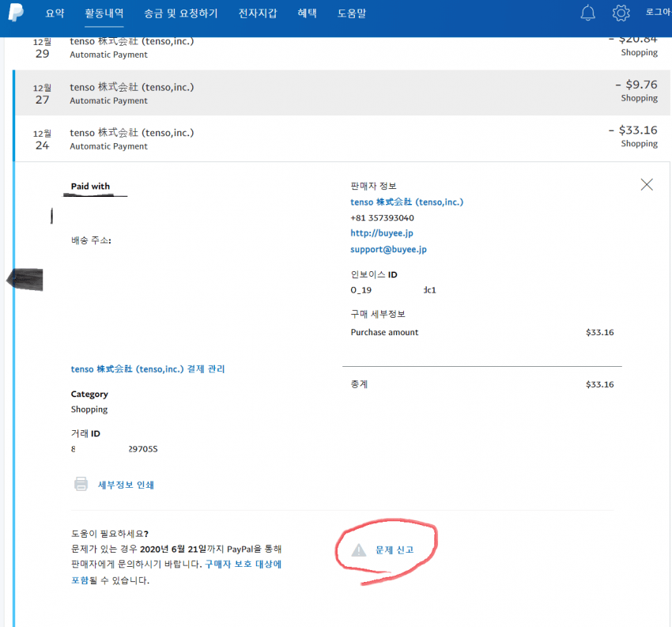672x627 pixels.
Task: Click the printer icon for printing details
Action: pyautogui.click(x=81, y=484)
